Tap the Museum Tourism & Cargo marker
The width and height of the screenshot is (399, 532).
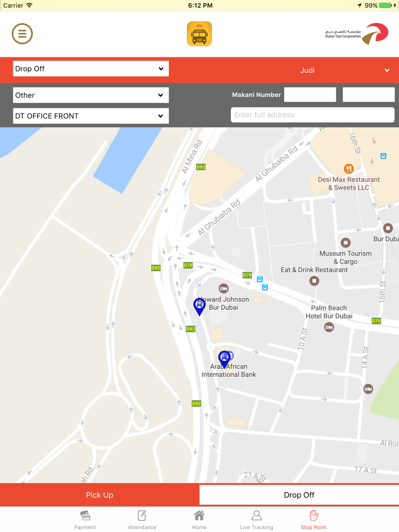pyautogui.click(x=346, y=243)
